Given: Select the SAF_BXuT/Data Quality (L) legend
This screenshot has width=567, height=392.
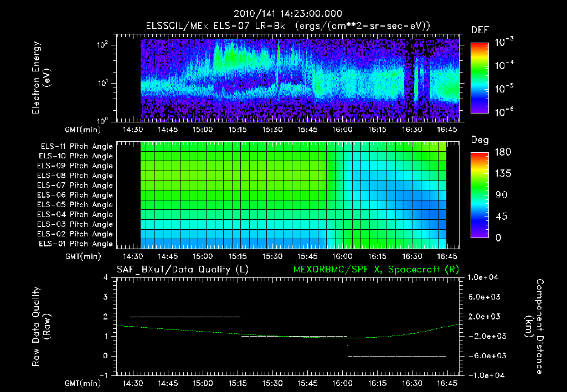Looking at the screenshot, I should (x=183, y=270).
